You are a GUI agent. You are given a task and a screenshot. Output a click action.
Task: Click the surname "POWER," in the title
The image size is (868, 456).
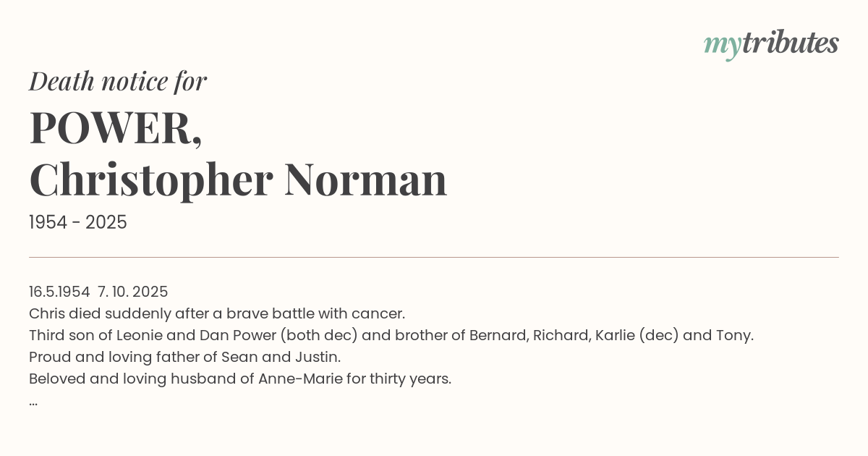coord(116,127)
